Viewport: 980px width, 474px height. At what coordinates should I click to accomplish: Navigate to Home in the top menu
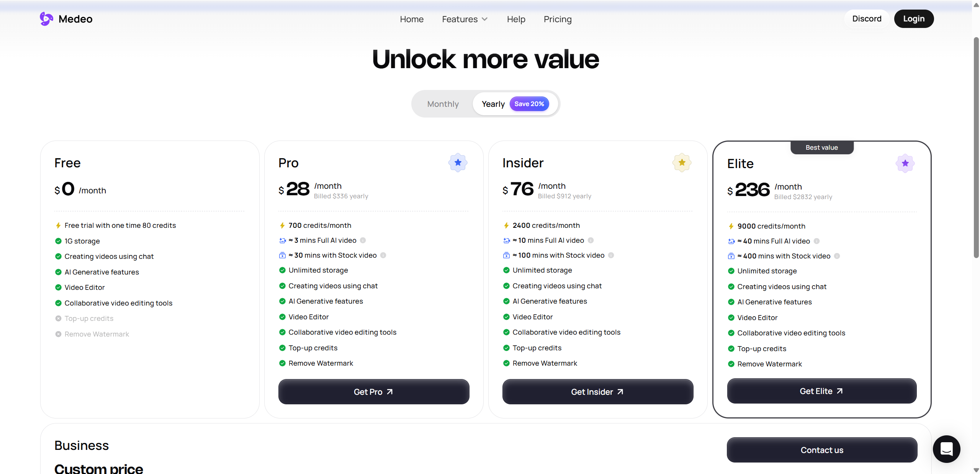412,19
